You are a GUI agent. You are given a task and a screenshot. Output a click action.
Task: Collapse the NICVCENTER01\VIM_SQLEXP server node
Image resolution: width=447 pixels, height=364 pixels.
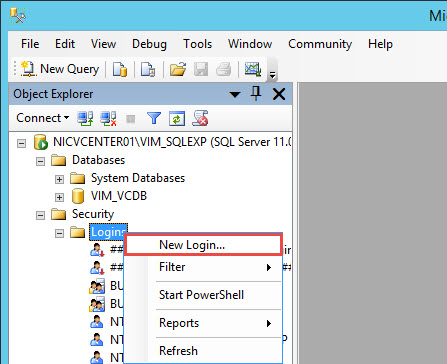click(22, 144)
